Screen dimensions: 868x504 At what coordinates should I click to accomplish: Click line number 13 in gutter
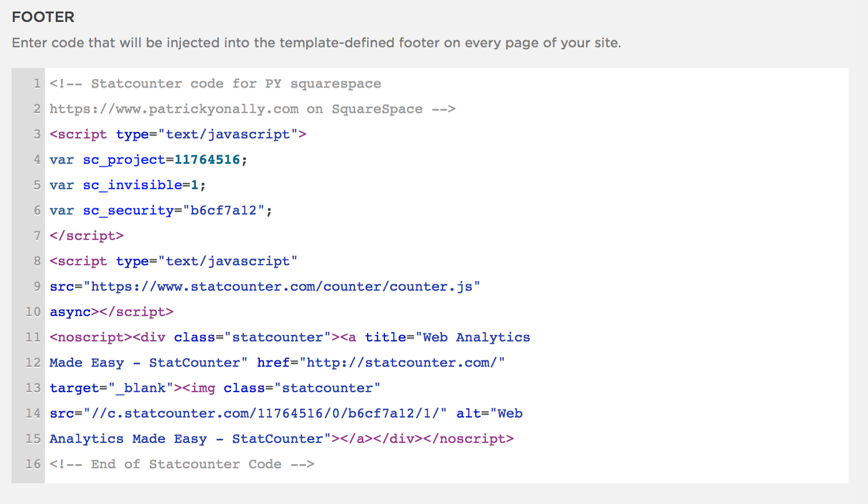coord(33,388)
